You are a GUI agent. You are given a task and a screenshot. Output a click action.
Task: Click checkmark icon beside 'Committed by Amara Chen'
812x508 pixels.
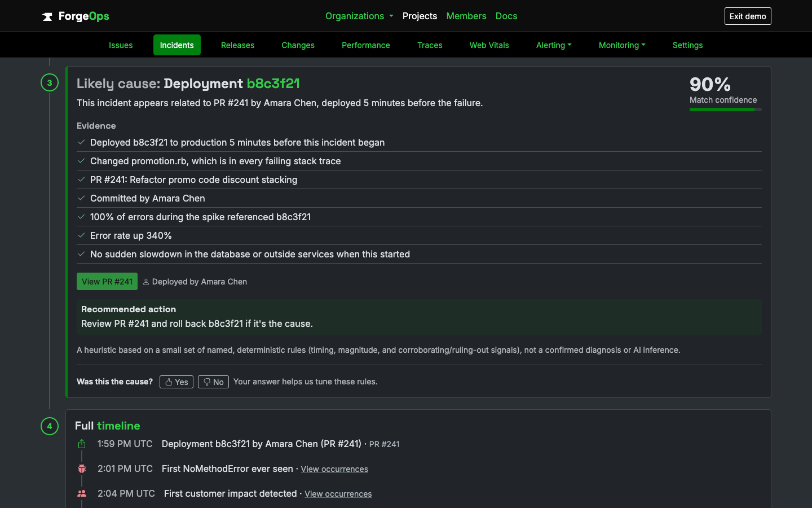click(x=81, y=198)
